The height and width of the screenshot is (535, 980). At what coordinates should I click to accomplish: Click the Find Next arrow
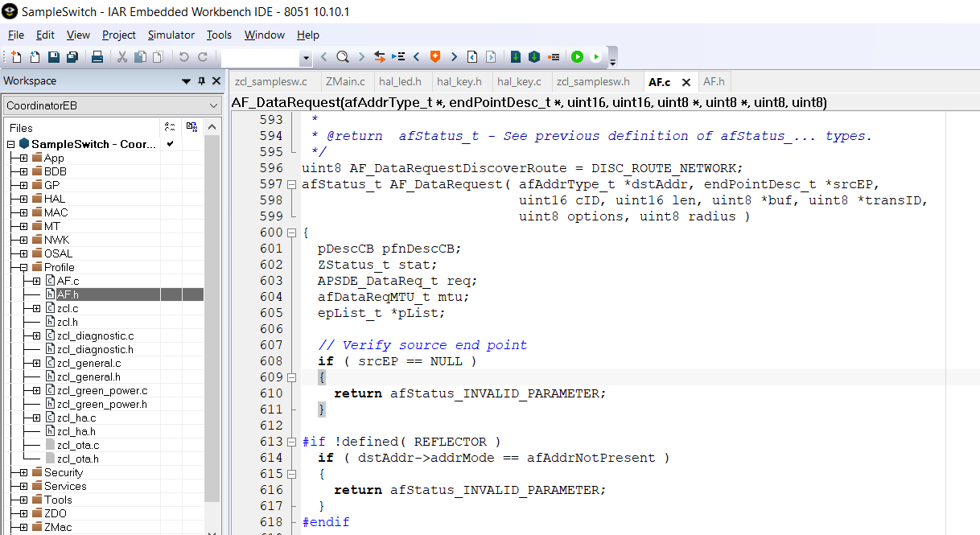click(x=361, y=57)
